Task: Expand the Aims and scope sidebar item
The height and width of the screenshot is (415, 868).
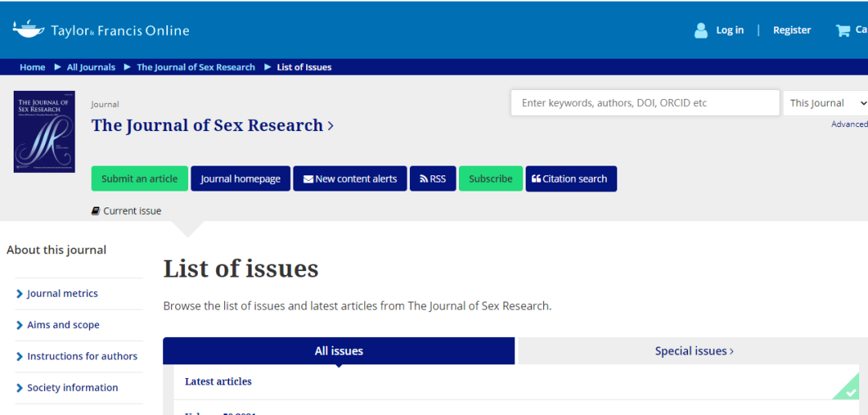Action: [x=63, y=325]
